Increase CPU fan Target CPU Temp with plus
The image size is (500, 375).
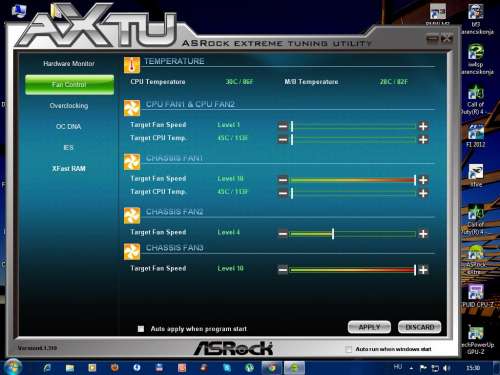423,139
